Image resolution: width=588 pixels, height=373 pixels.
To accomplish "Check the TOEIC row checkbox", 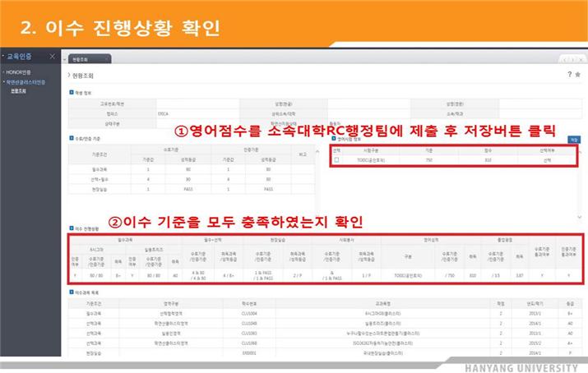I will (336, 160).
